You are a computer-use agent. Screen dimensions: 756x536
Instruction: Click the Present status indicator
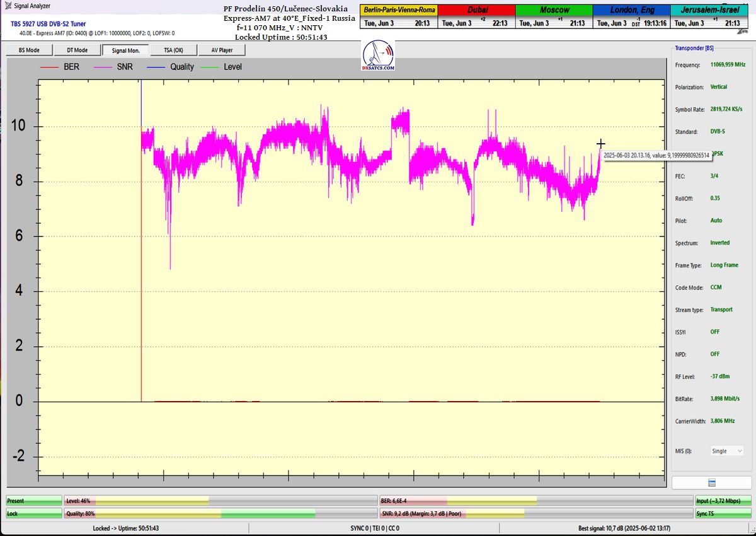pyautogui.click(x=34, y=501)
